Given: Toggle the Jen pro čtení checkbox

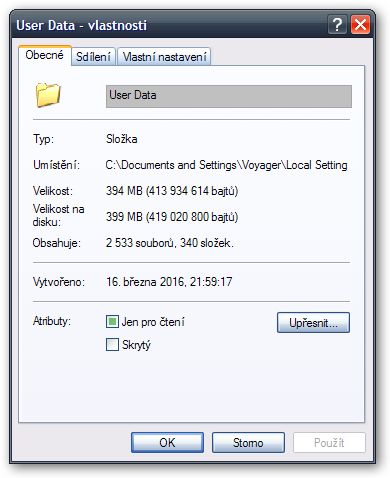Looking at the screenshot, I should tap(112, 322).
